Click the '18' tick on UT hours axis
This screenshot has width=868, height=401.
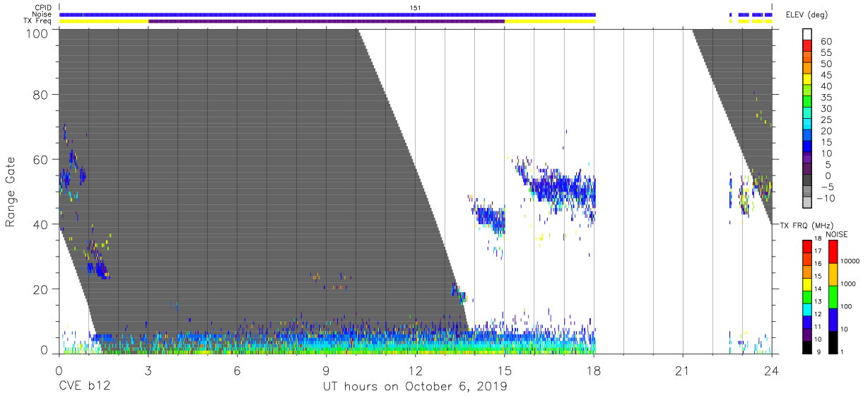pyautogui.click(x=594, y=370)
